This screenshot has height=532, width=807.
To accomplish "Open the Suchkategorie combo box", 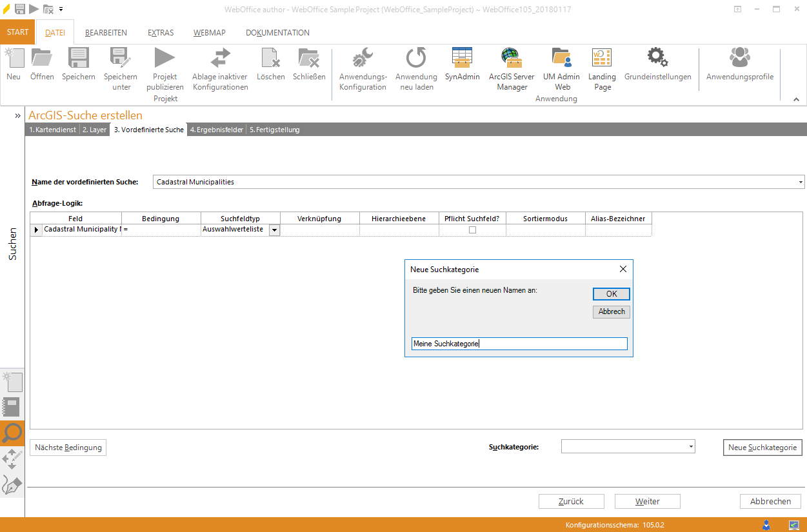I will (628, 447).
